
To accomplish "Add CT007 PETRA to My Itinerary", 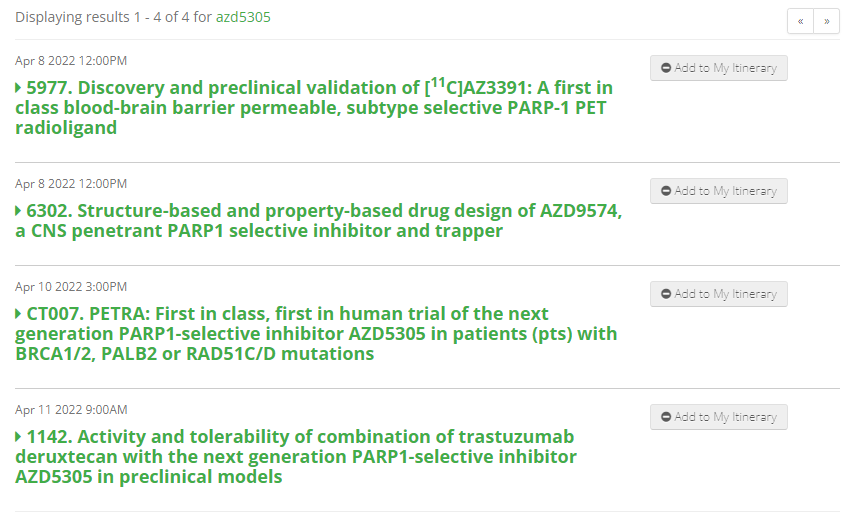I will [719, 294].
